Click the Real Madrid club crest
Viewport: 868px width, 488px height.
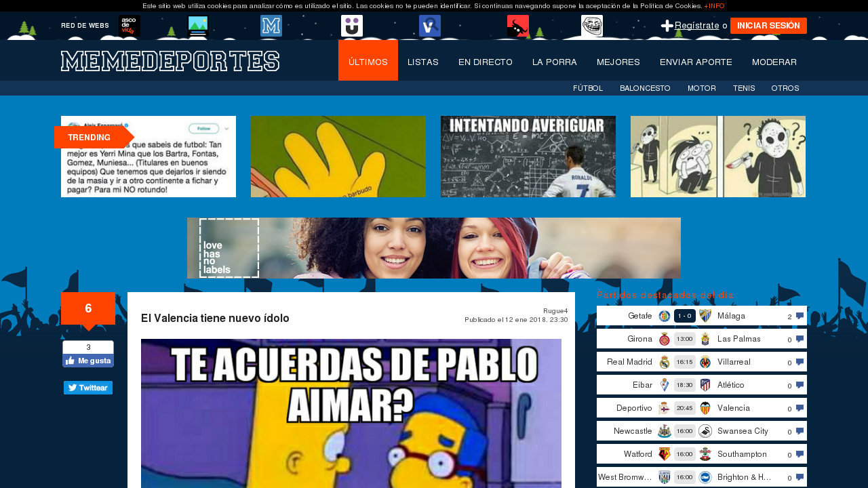pyautogui.click(x=665, y=362)
